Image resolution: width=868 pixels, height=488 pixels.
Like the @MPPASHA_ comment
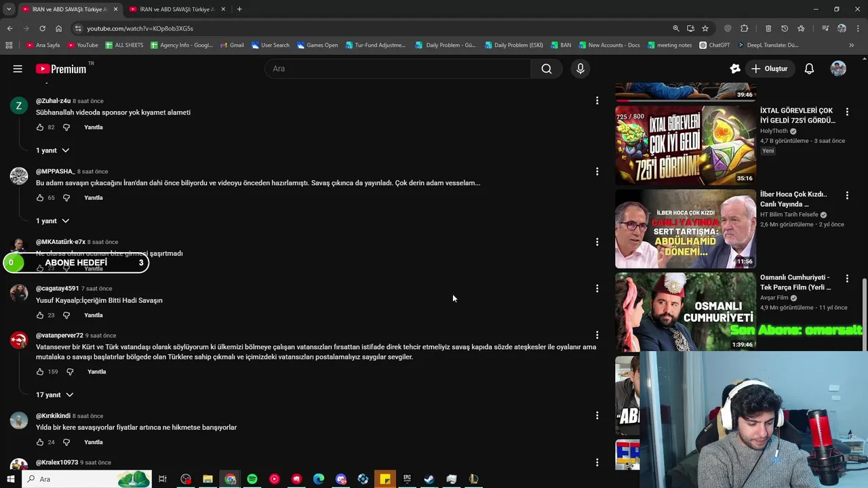(40, 198)
